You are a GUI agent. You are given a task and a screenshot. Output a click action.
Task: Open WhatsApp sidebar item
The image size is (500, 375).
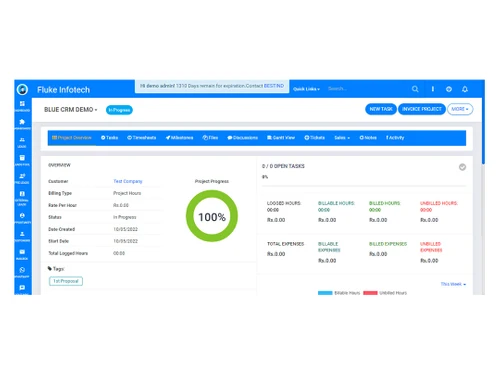[22, 272]
